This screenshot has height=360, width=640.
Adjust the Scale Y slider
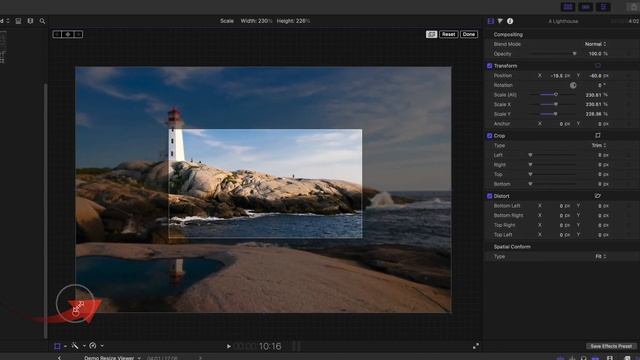552,114
